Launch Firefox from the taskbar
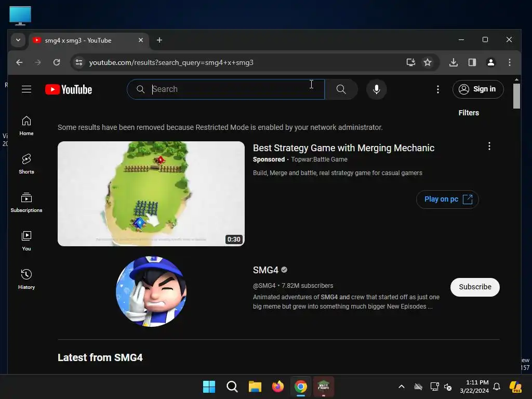 pyautogui.click(x=278, y=387)
